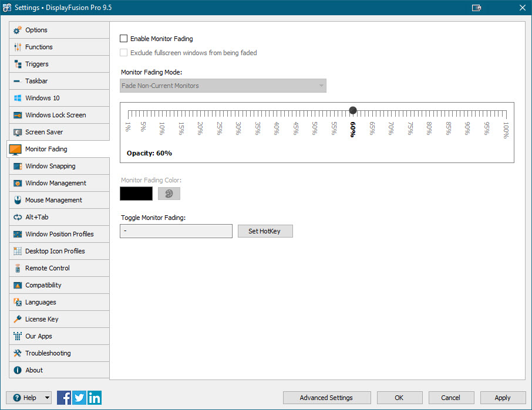Set opacity slider to 30% mark
Image resolution: width=532 pixels, height=410 pixels.
[238, 114]
